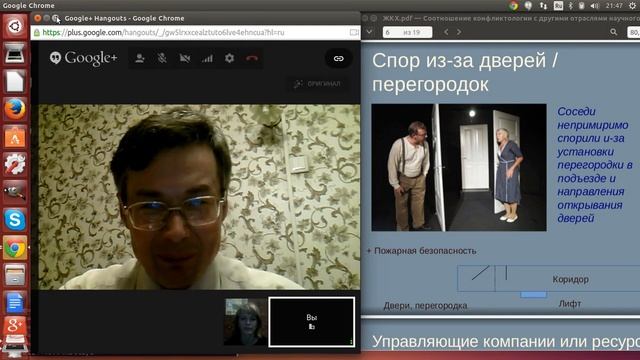Open the Google+ launcher icon

[15, 326]
